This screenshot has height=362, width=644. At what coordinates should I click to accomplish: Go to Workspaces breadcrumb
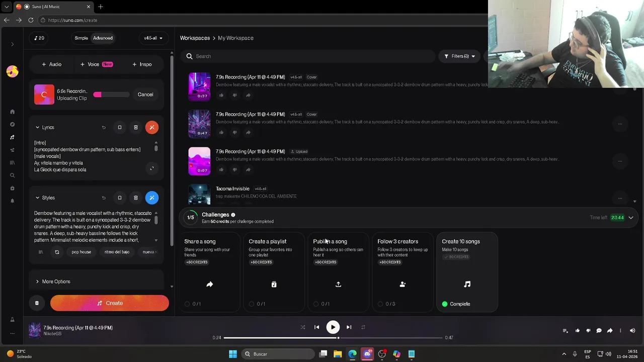[x=195, y=38]
